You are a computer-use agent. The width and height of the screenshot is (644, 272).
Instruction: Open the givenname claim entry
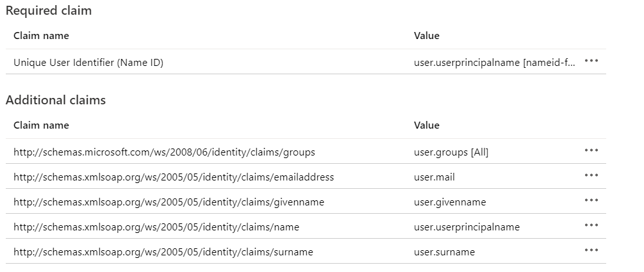click(169, 202)
